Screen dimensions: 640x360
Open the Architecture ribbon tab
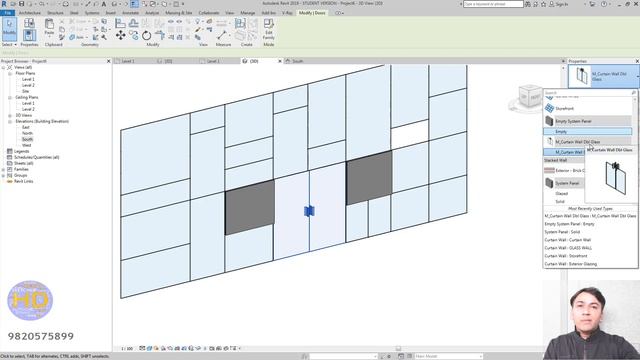30,13
